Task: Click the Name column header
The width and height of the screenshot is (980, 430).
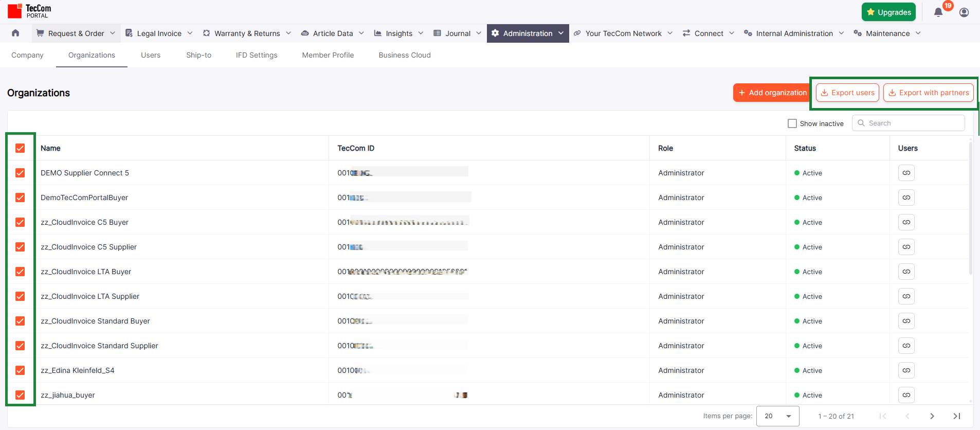Action: (50, 148)
